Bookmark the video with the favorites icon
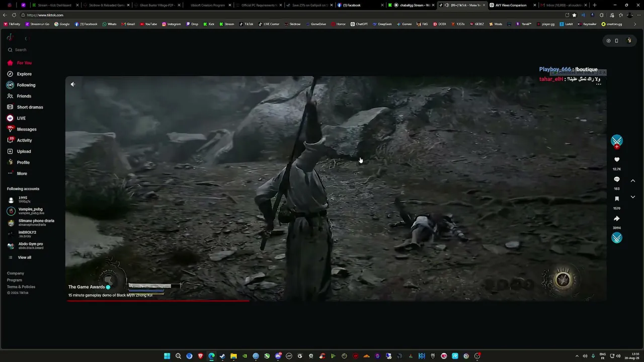 [x=617, y=199]
